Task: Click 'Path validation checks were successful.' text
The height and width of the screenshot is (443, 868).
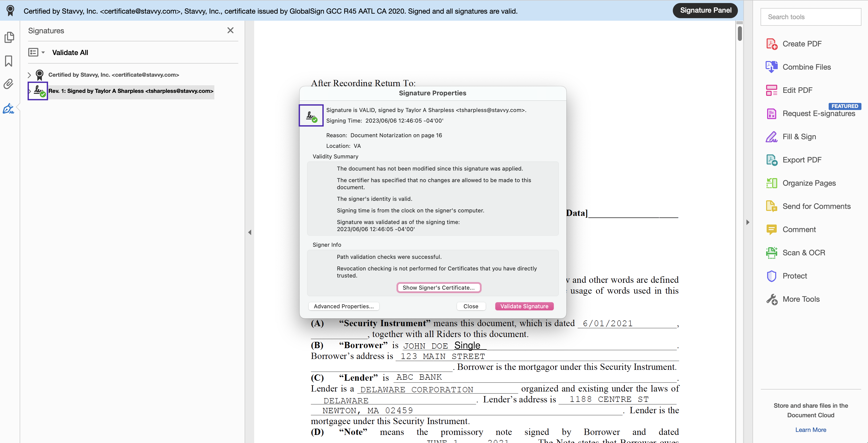Action: click(389, 257)
